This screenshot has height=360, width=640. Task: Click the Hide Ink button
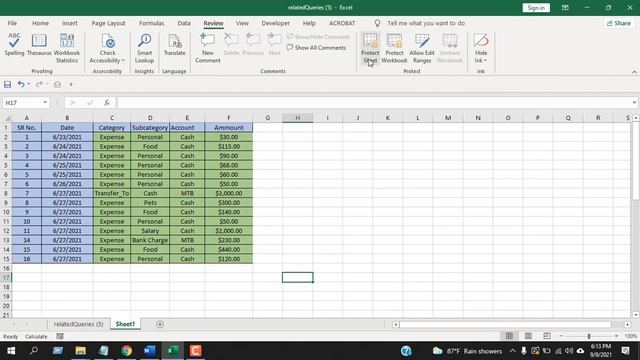click(481, 48)
